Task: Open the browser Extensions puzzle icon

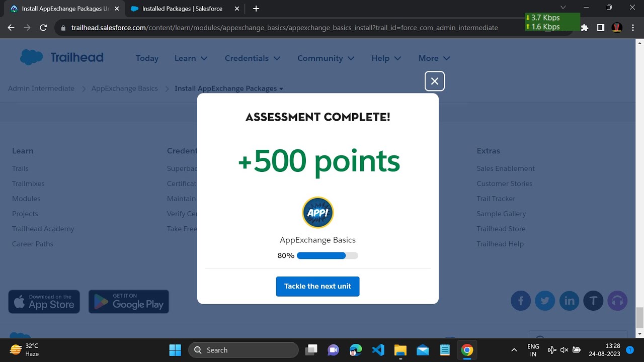Action: [x=584, y=28]
